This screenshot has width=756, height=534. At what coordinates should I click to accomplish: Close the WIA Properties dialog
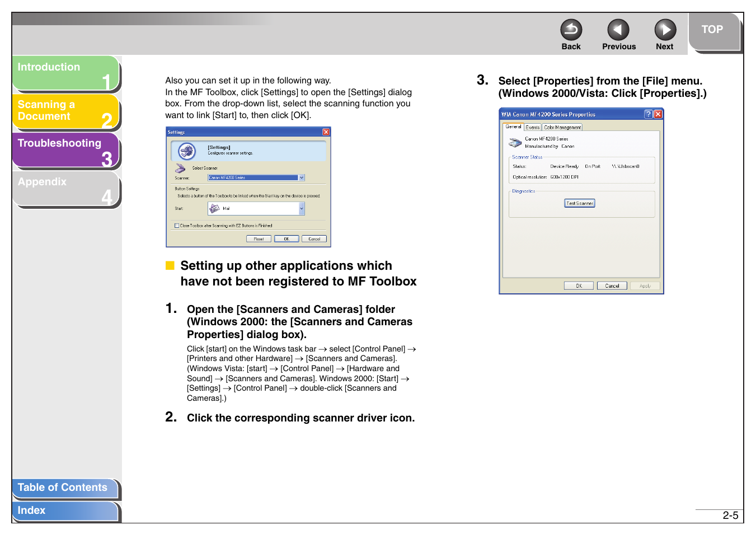658,114
